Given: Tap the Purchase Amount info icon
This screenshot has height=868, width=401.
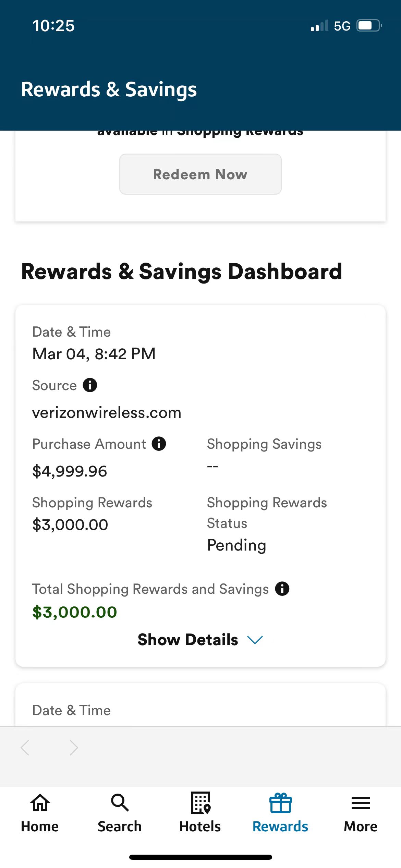Looking at the screenshot, I should pyautogui.click(x=159, y=444).
